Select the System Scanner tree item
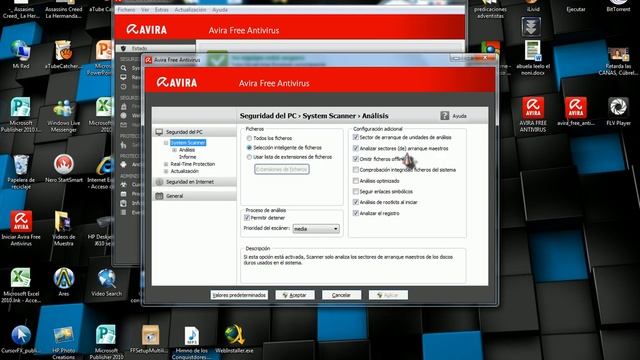The height and width of the screenshot is (360, 640). tap(188, 143)
